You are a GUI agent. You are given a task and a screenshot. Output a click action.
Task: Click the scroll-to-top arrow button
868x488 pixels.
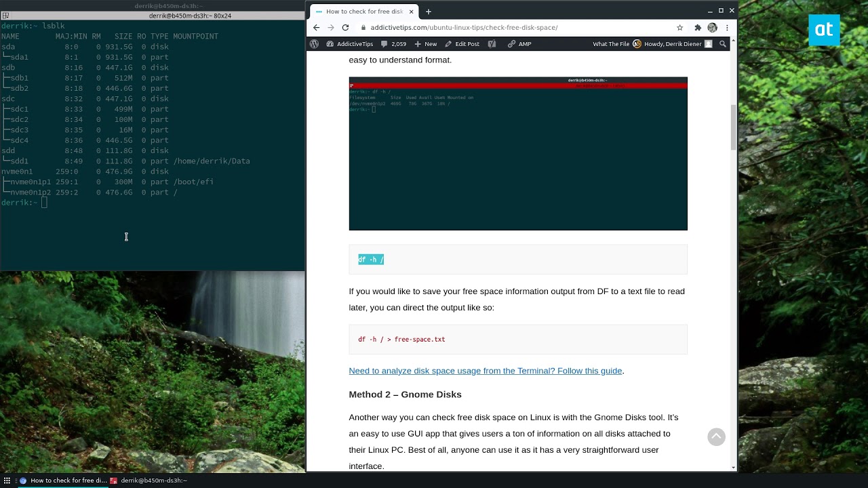[717, 437]
